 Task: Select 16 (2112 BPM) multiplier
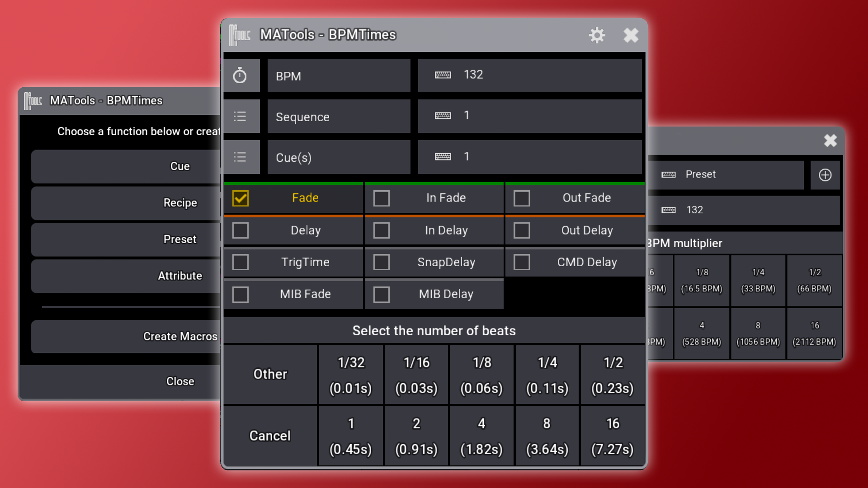click(814, 333)
